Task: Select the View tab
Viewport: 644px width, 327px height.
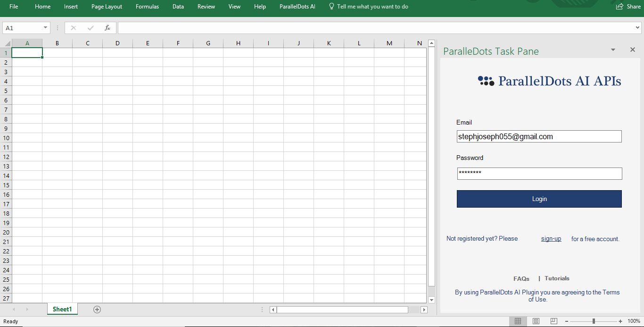Action: pos(234,7)
